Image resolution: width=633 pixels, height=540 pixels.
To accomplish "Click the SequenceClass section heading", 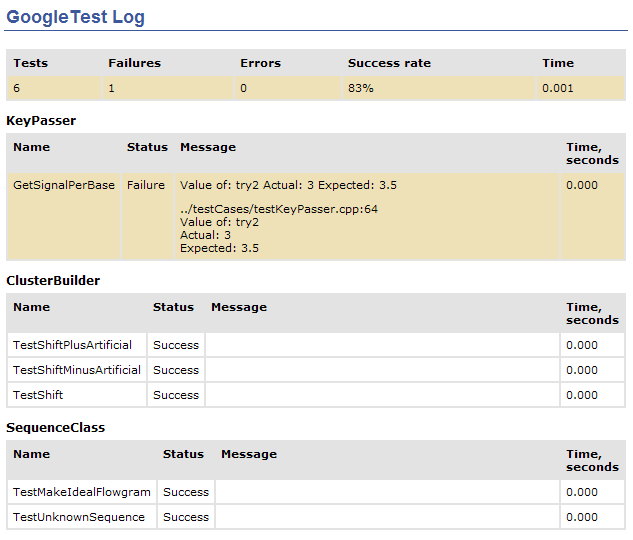I will pyautogui.click(x=56, y=427).
